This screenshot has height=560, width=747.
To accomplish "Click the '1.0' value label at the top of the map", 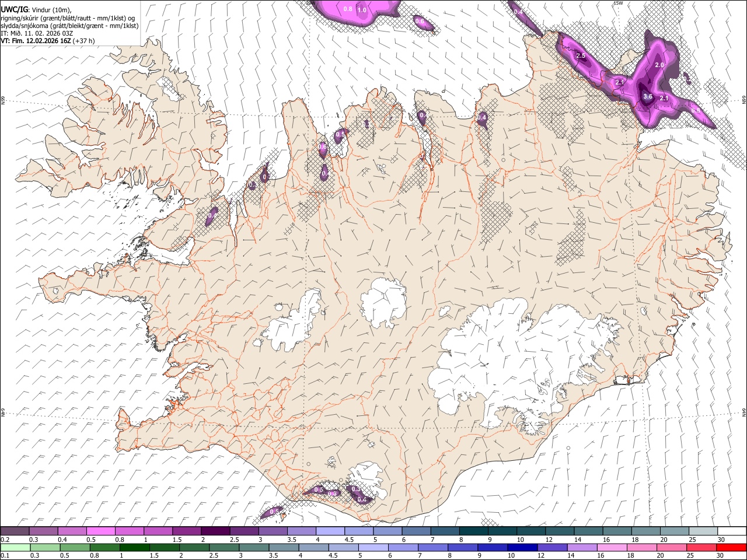I will (362, 10).
